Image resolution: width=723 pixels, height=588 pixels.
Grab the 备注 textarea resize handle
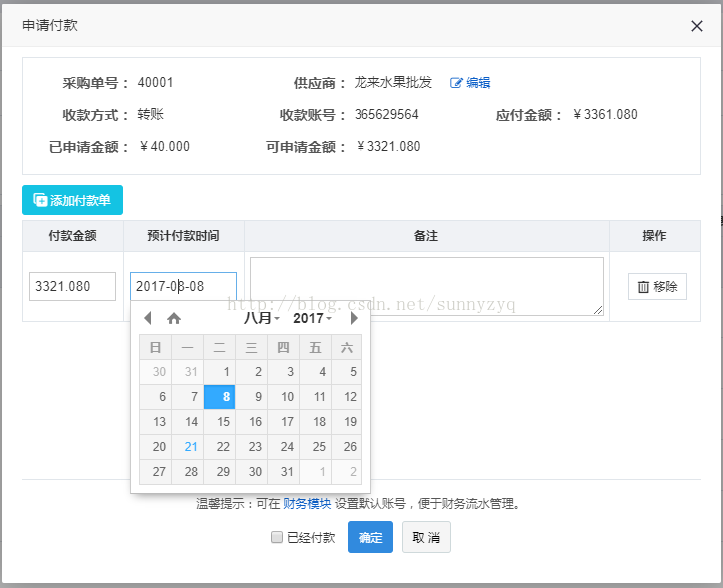tap(598, 311)
